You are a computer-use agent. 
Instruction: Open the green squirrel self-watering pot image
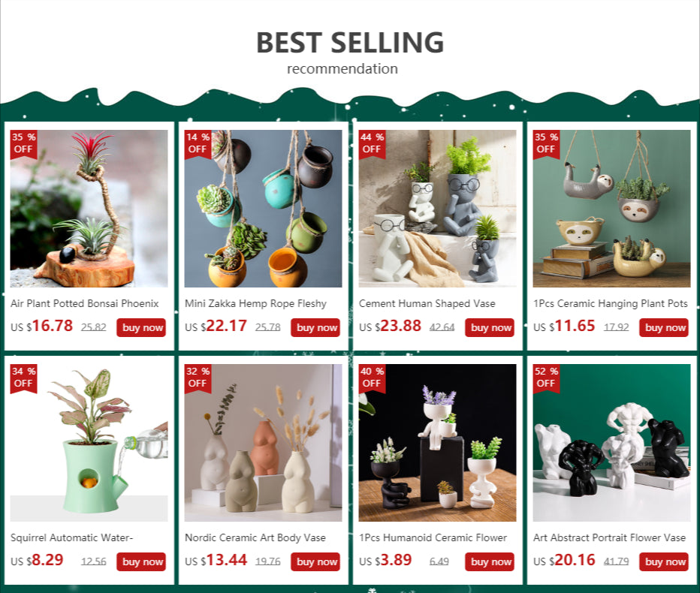pos(89,443)
